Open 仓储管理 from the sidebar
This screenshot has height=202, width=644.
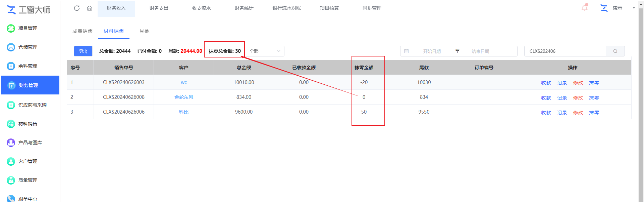click(28, 47)
